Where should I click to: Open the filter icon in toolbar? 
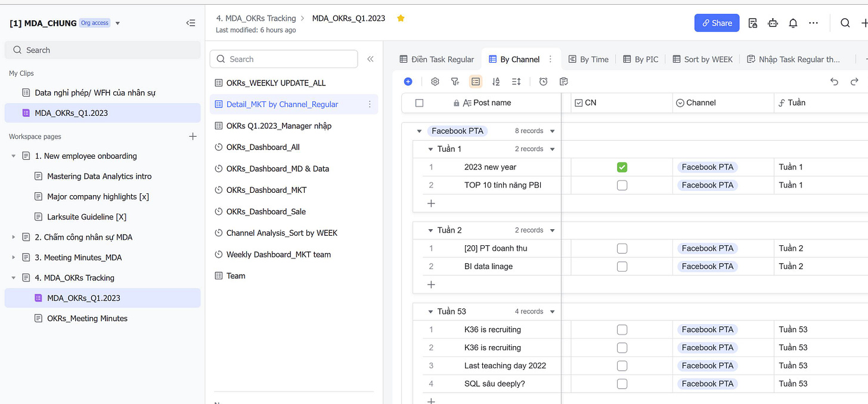pos(455,81)
